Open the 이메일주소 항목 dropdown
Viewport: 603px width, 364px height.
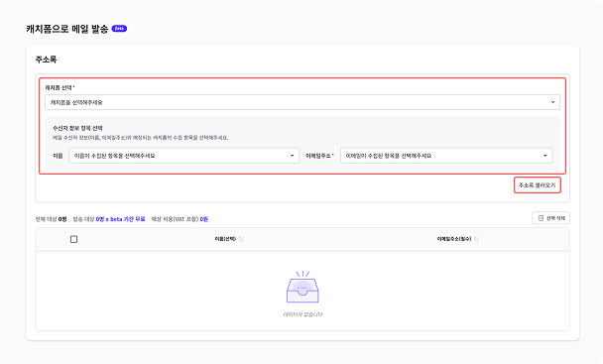coord(446,156)
